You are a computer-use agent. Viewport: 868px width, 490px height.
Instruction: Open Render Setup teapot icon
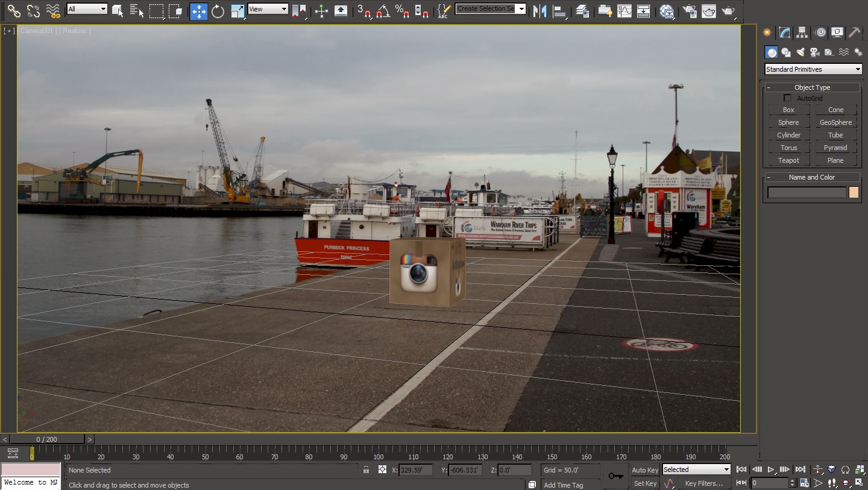pos(690,11)
